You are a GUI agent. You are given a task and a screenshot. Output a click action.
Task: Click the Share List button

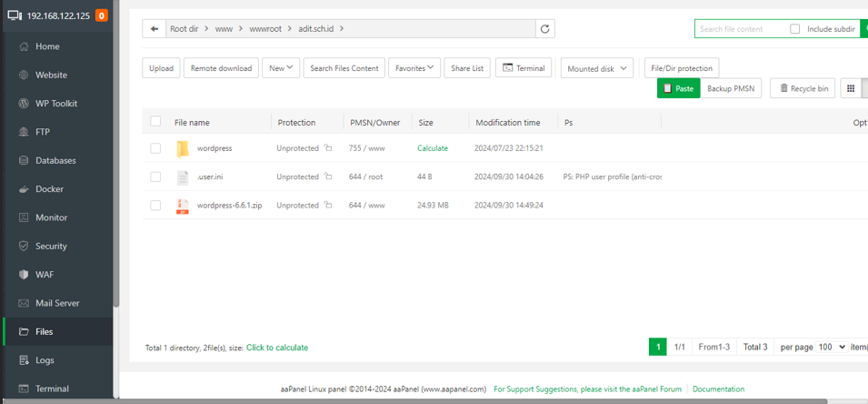[x=467, y=68]
